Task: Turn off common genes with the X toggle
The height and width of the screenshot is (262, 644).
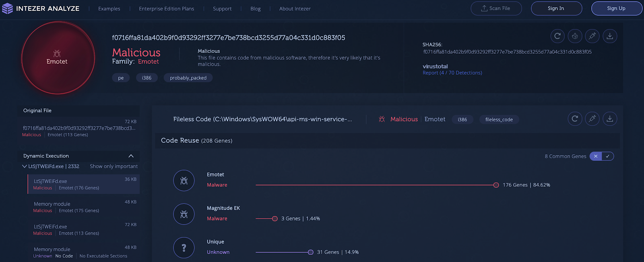Action: [x=596, y=156]
